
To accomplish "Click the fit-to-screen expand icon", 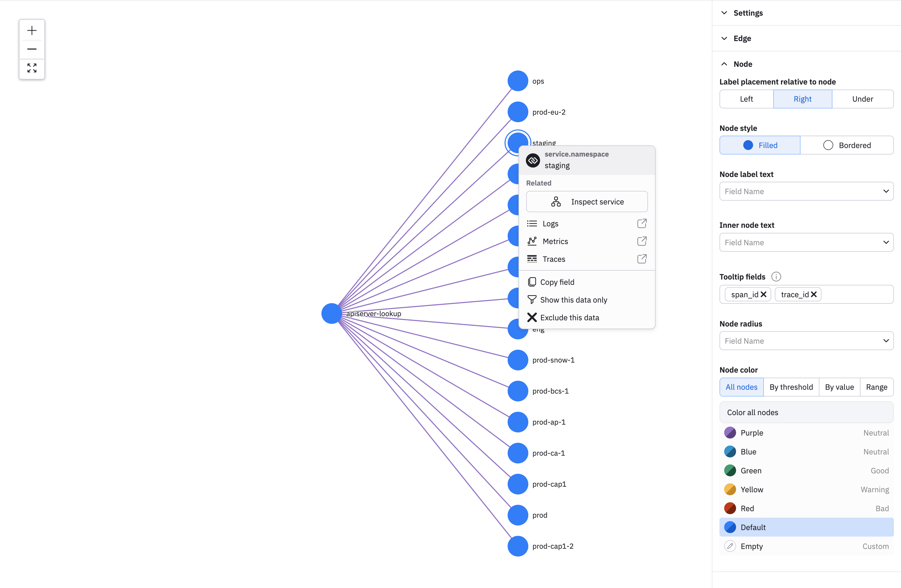I will point(32,68).
